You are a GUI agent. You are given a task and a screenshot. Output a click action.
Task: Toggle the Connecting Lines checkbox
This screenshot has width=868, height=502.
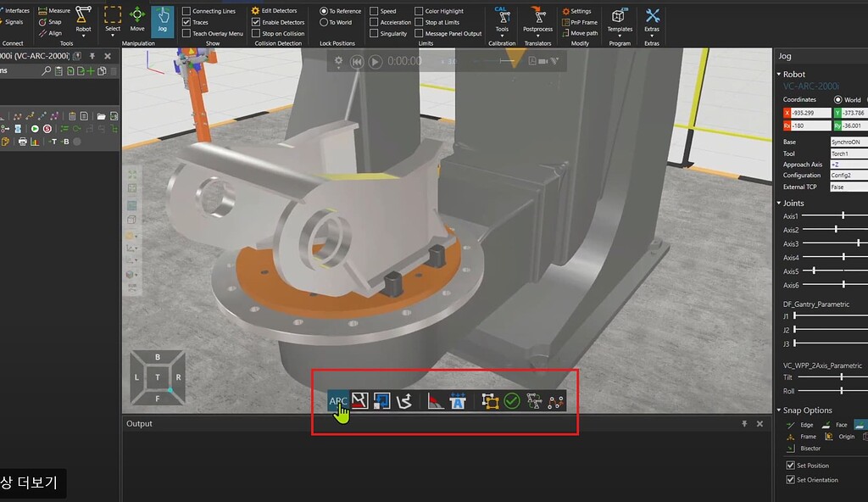(x=186, y=11)
